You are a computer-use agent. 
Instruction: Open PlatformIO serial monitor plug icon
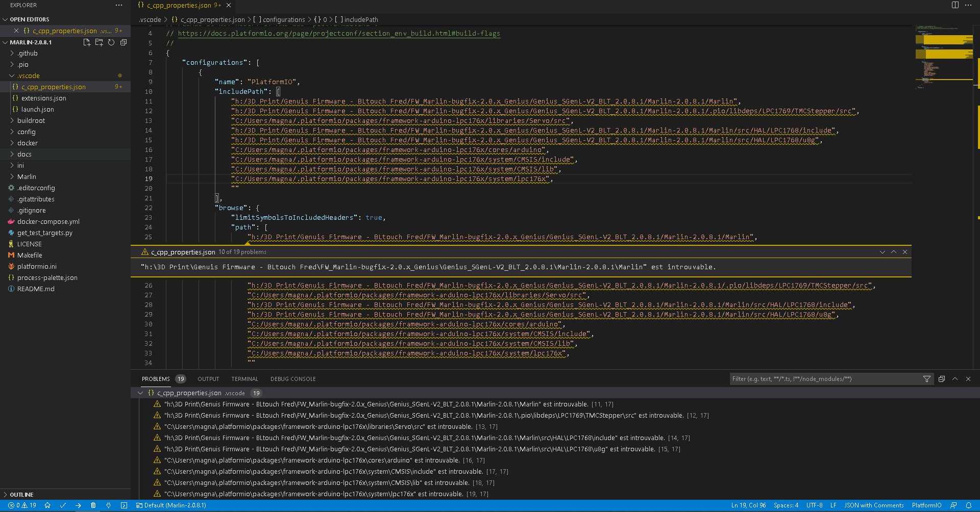[108, 505]
